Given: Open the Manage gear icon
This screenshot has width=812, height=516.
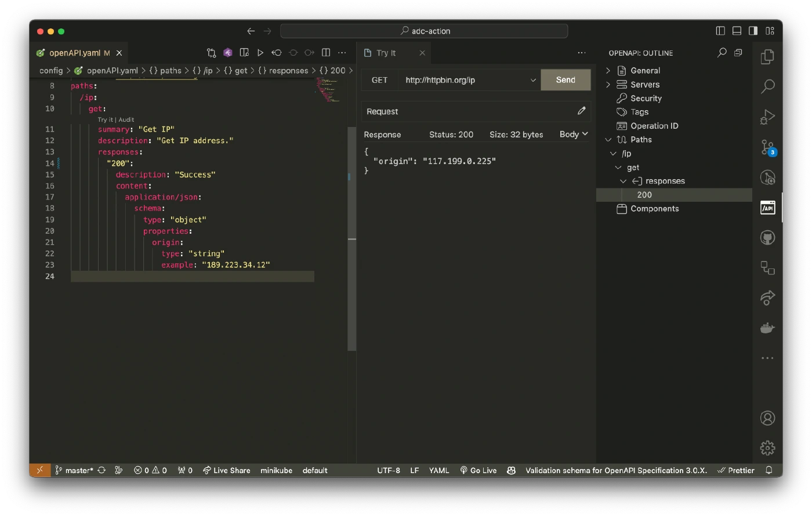Looking at the screenshot, I should (x=767, y=448).
